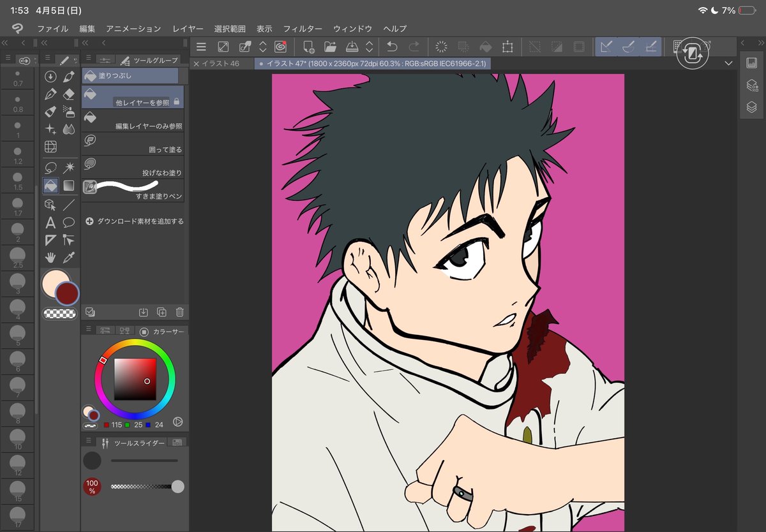
Task: Select the すきま塗りペン sub tool
Action: point(133,191)
